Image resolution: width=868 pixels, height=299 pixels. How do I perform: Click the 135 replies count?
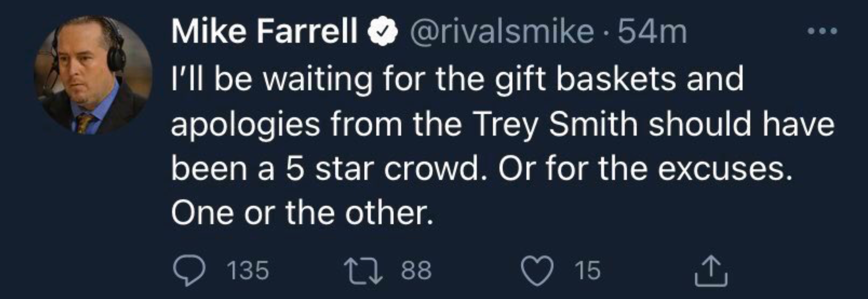click(x=248, y=271)
